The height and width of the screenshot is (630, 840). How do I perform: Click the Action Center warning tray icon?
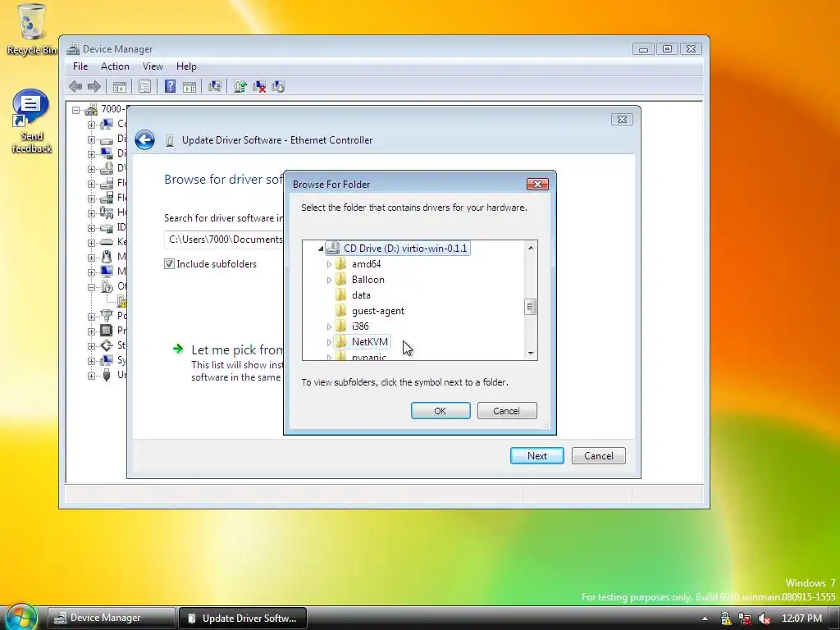[725, 619]
